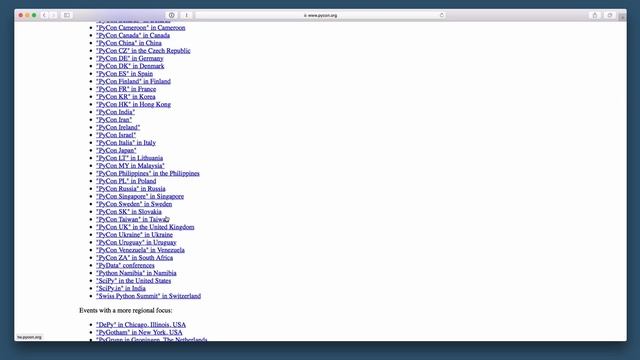
Task: Visit "PyCon ZA" in South Africa link
Action: (135, 258)
